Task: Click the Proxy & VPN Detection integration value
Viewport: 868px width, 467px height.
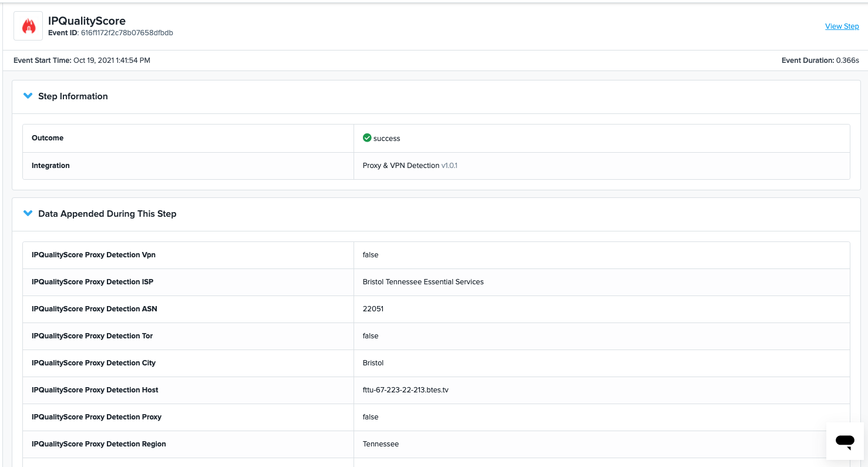Action: 401,166
